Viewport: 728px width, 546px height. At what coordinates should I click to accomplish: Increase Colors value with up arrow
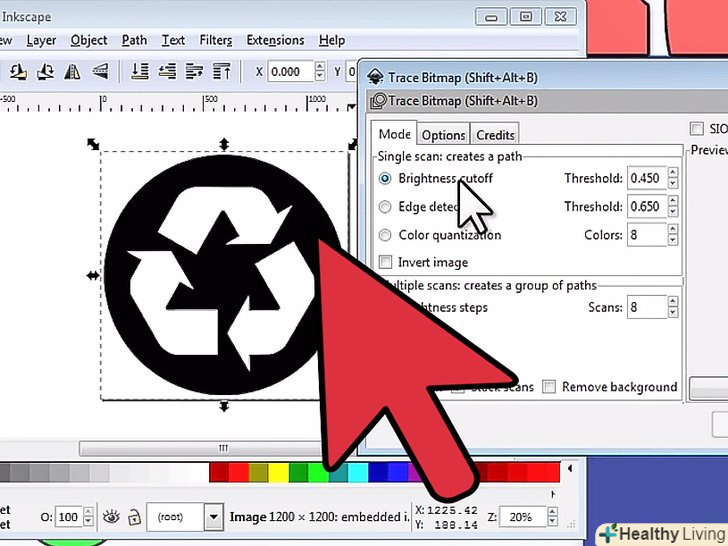coord(672,229)
